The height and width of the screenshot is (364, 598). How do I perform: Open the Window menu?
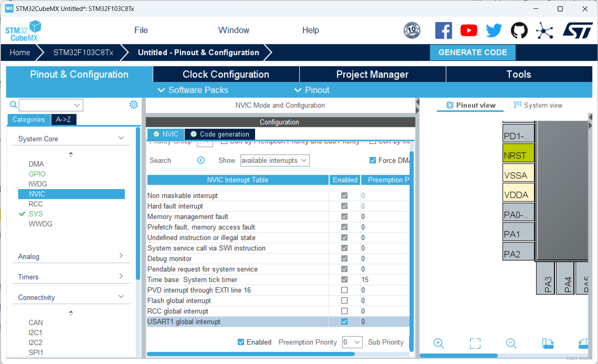coord(234,30)
